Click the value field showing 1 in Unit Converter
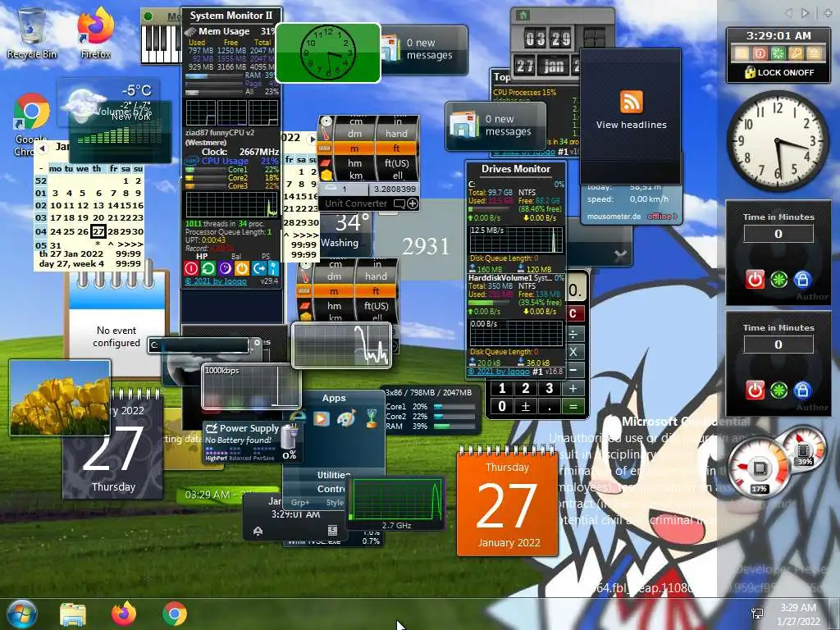The width and height of the screenshot is (840, 630). [x=344, y=189]
